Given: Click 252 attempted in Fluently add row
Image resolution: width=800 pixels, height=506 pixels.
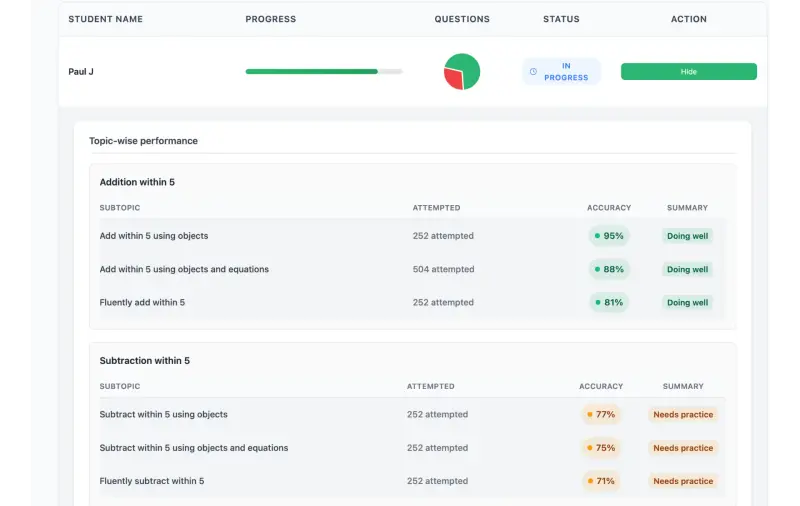Looking at the screenshot, I should point(443,302).
